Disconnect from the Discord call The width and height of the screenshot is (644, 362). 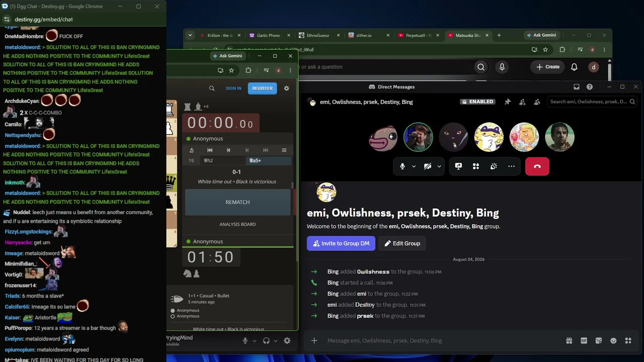pos(537,166)
